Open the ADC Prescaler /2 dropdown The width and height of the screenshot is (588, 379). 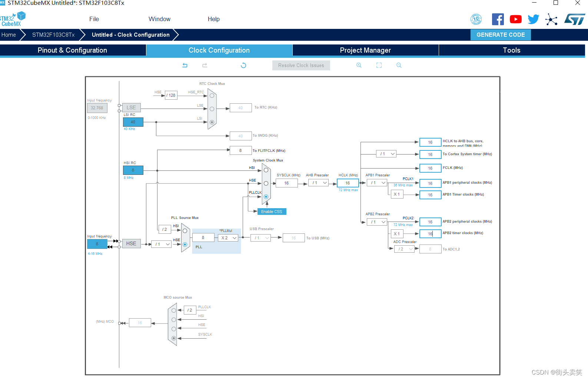pos(404,249)
